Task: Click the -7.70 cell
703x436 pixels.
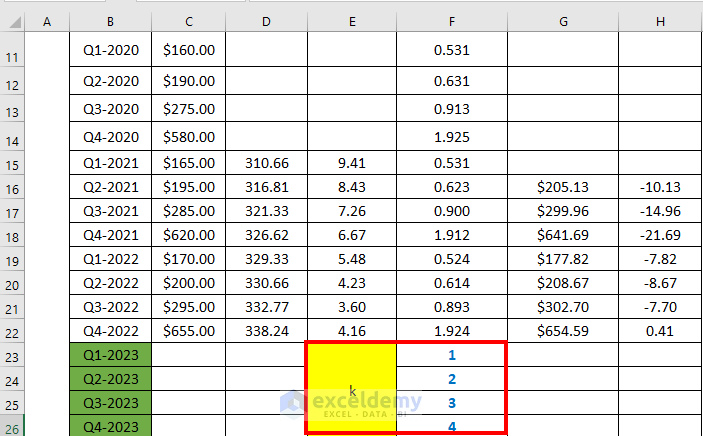Action: click(660, 307)
